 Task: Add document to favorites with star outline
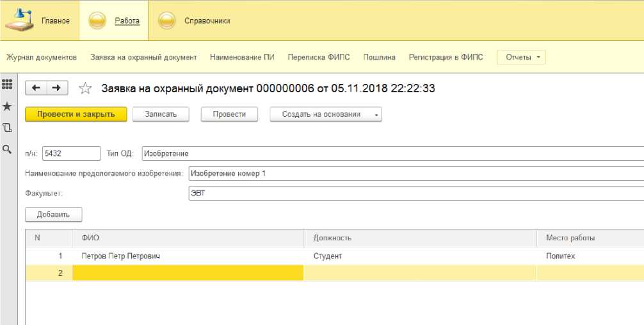coord(85,88)
